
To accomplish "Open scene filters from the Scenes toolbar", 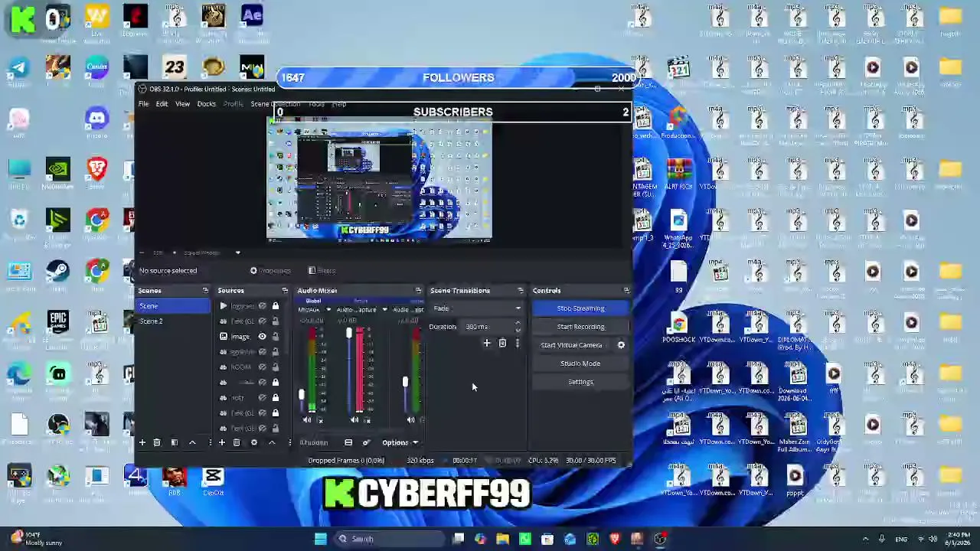I will (x=175, y=442).
